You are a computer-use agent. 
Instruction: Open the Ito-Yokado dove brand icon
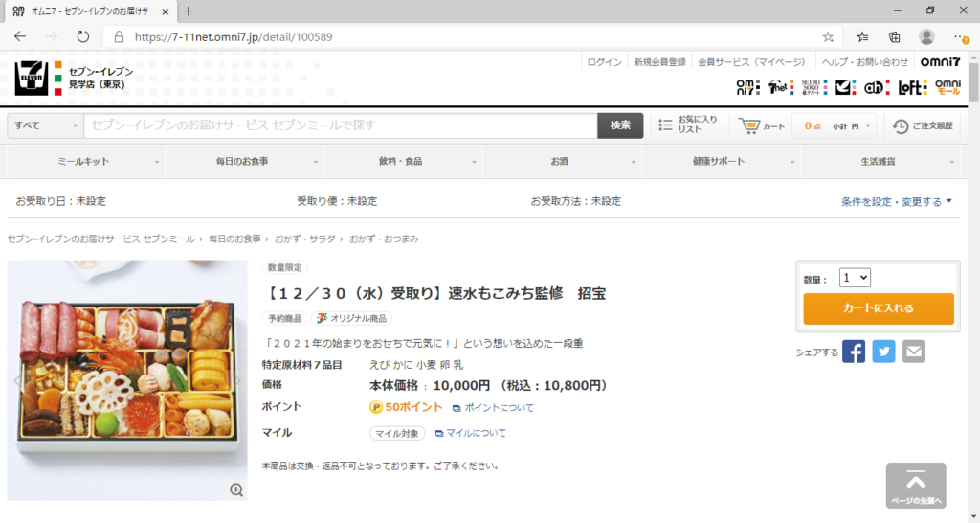pyautogui.click(x=846, y=87)
